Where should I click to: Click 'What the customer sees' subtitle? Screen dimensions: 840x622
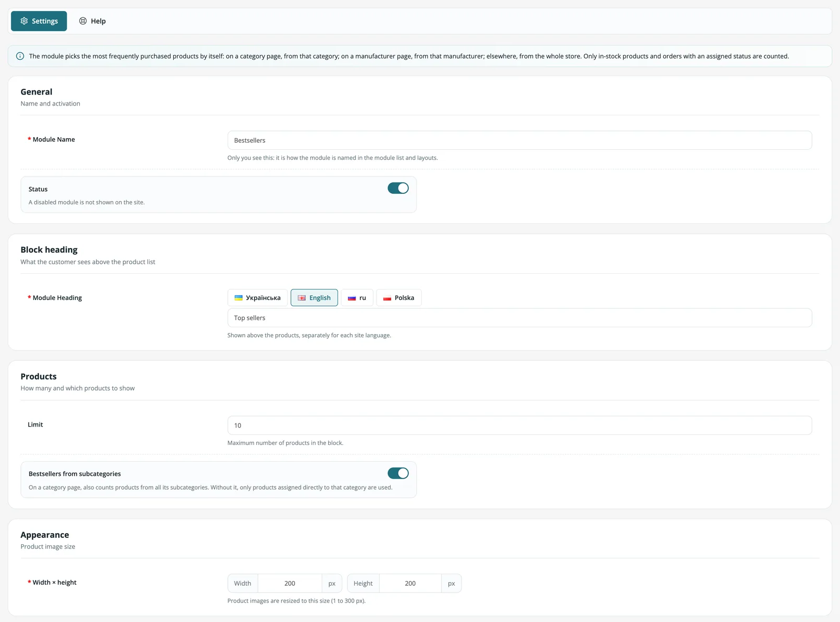(88, 262)
